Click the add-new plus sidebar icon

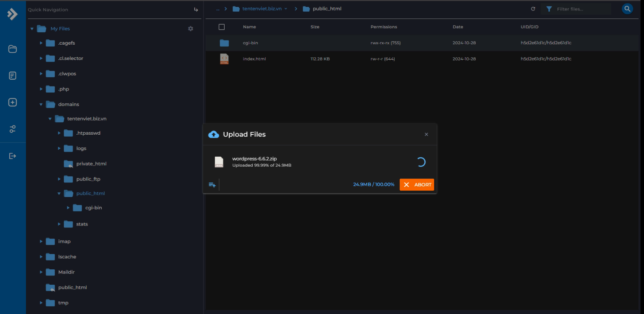13,102
